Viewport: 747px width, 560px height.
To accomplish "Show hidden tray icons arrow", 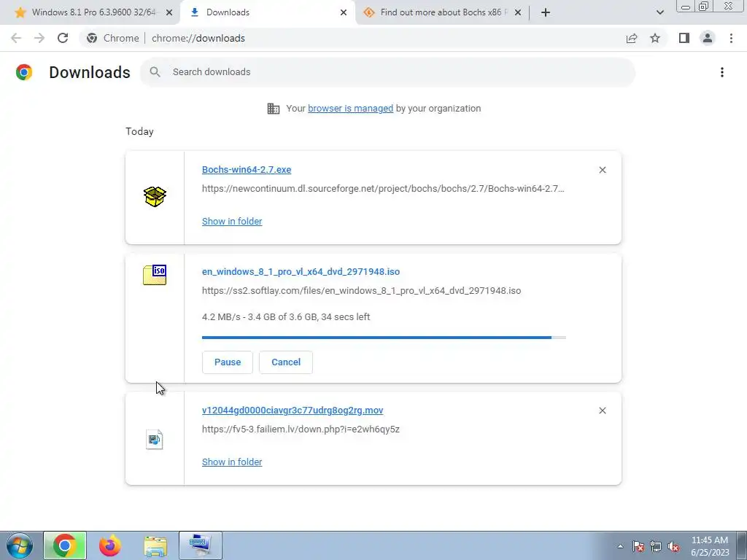I will tap(620, 546).
